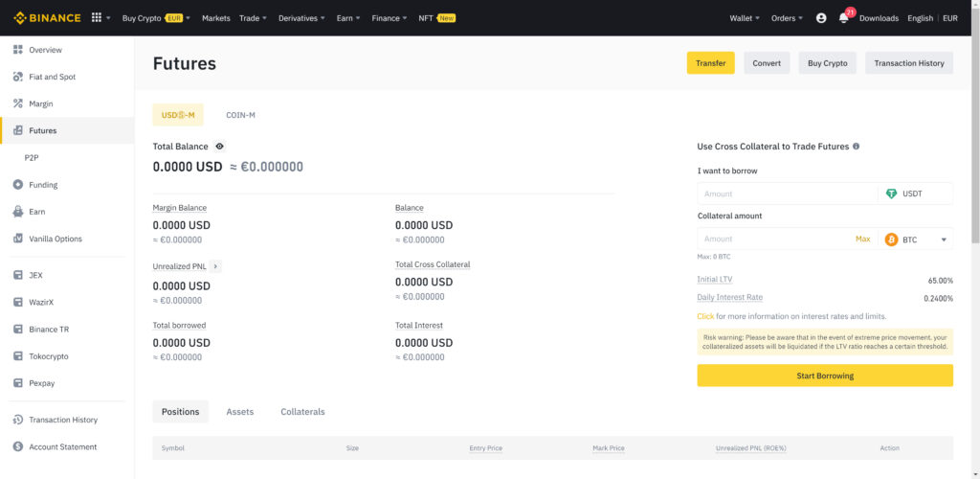Open the notifications bell
Image resolution: width=980 pixels, height=479 pixels.
[844, 18]
